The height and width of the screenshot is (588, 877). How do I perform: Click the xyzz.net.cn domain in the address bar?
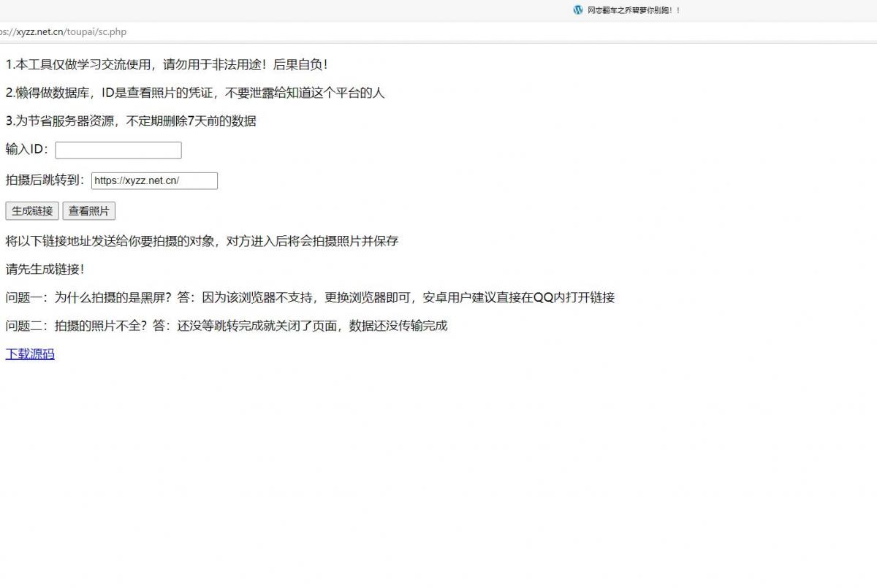(39, 32)
